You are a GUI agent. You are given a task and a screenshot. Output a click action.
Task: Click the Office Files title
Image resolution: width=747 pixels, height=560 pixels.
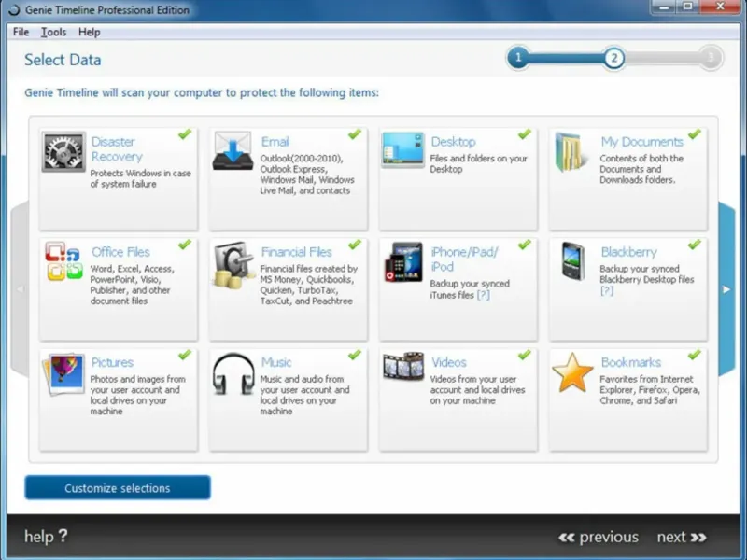120,252
